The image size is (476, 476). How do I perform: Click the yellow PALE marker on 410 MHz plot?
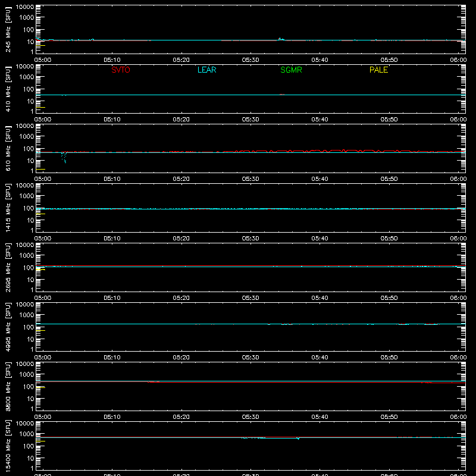click(40, 107)
